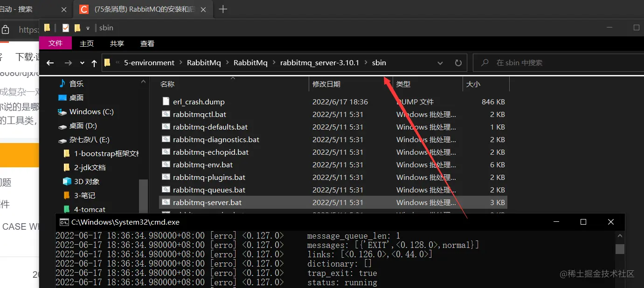Open 4-tomcat folder in tree
644x288 pixels.
tap(90, 210)
